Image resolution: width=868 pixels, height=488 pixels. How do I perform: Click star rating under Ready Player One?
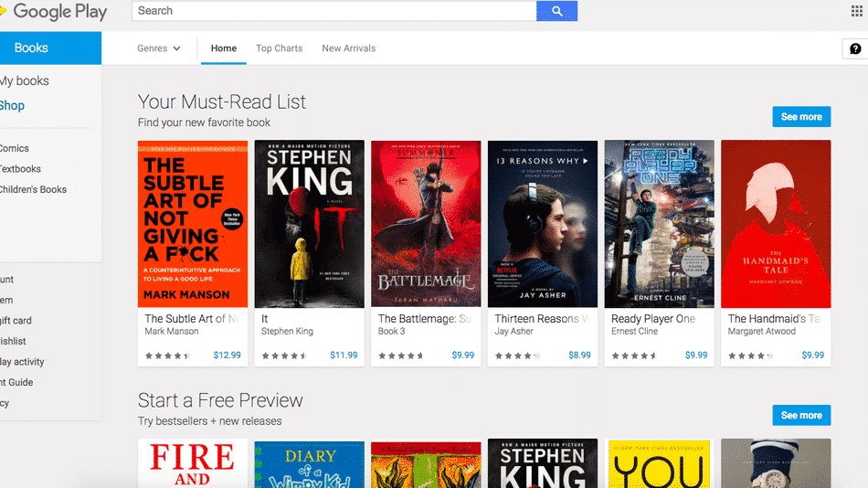coord(634,355)
